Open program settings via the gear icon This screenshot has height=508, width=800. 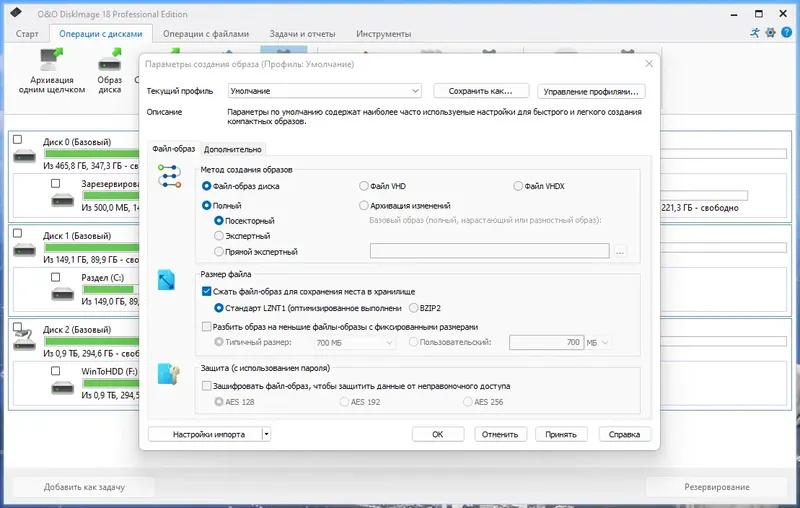770,33
